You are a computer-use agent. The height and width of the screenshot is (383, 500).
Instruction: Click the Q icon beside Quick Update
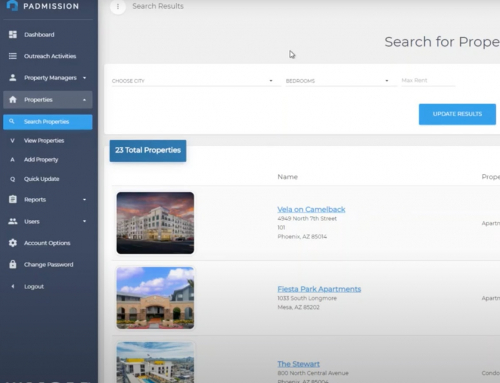coord(12,179)
